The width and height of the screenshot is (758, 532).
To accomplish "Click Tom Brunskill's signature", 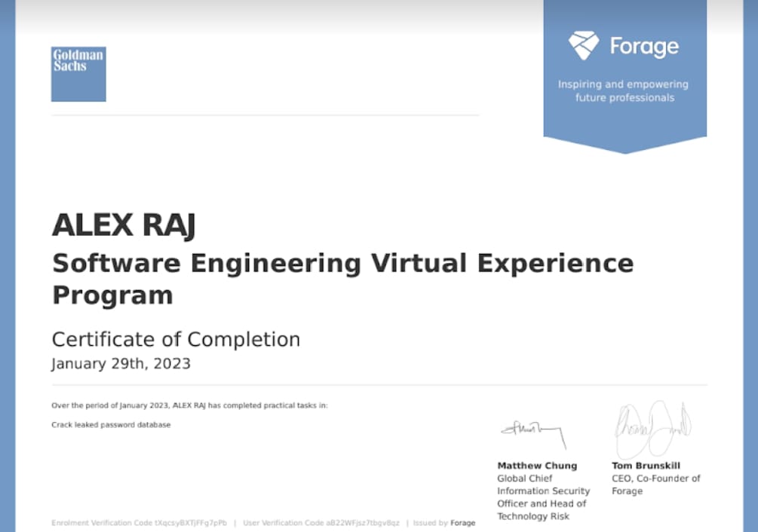I will [x=652, y=429].
